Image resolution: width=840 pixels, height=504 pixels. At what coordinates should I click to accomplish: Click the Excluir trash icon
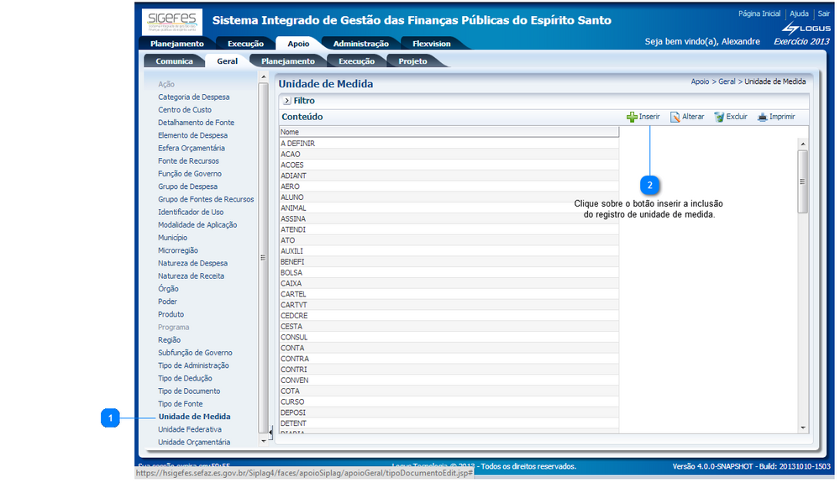(719, 118)
